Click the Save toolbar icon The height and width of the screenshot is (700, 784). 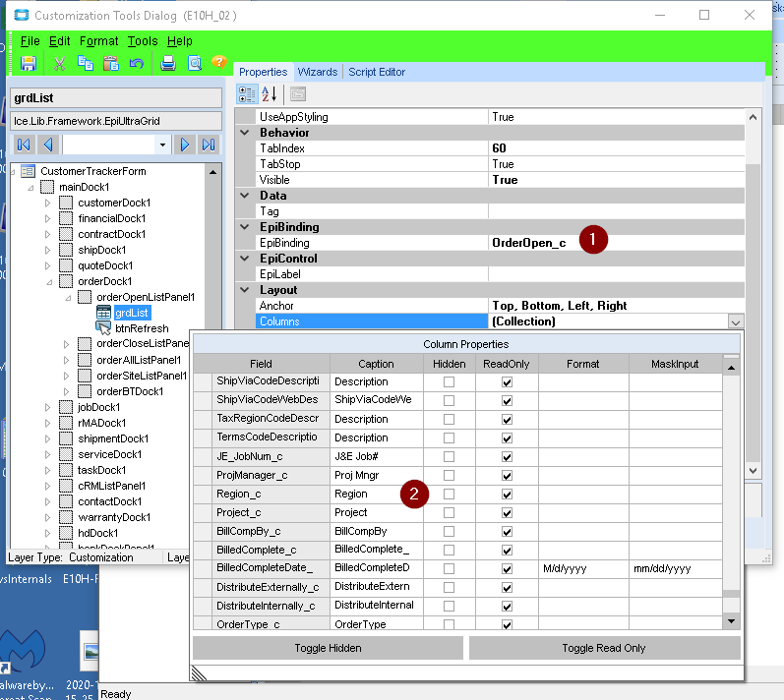coord(28,63)
